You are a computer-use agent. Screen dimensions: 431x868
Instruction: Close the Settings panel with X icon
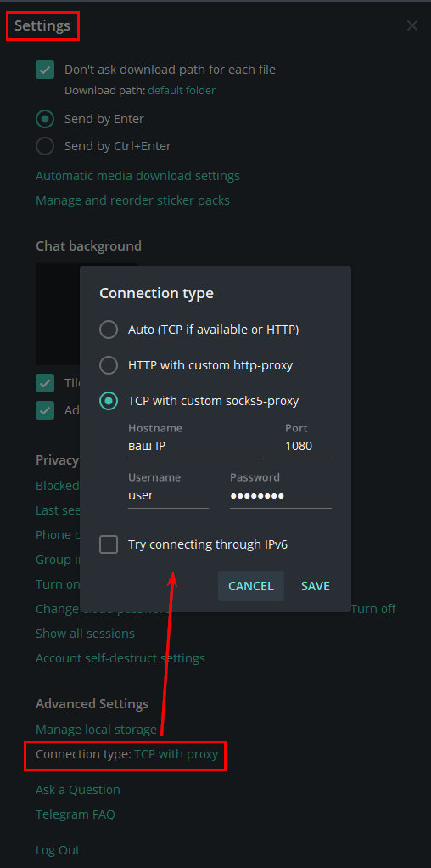pyautogui.click(x=412, y=25)
